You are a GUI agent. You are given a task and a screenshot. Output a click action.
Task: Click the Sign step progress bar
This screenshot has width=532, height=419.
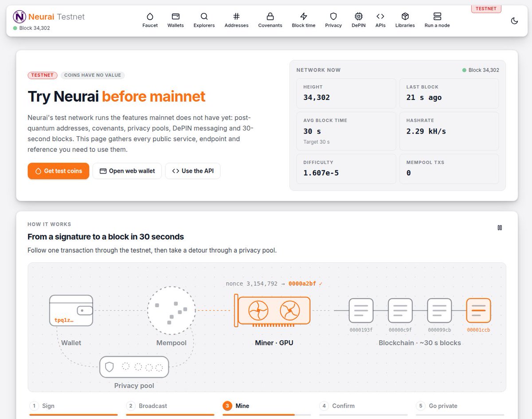point(74,415)
